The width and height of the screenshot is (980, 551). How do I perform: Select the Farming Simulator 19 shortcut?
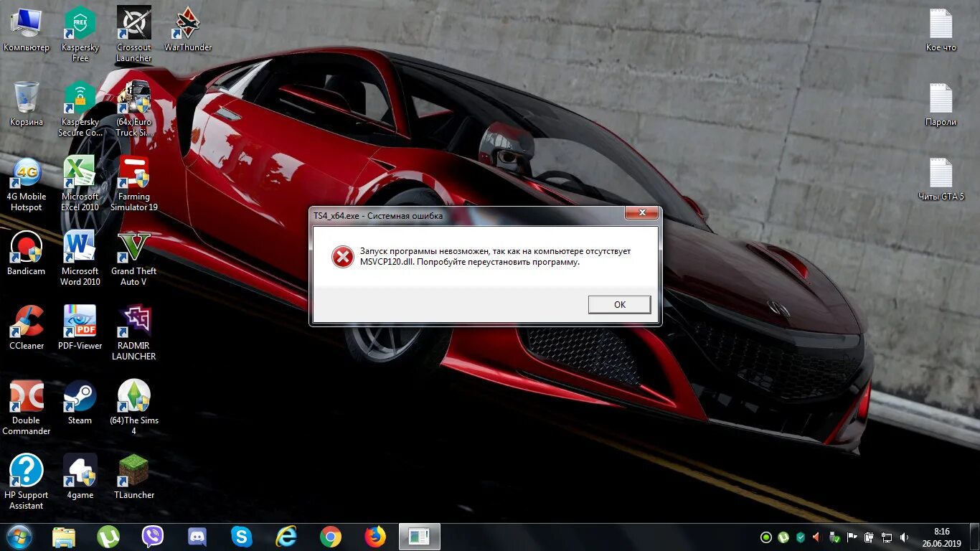point(134,184)
